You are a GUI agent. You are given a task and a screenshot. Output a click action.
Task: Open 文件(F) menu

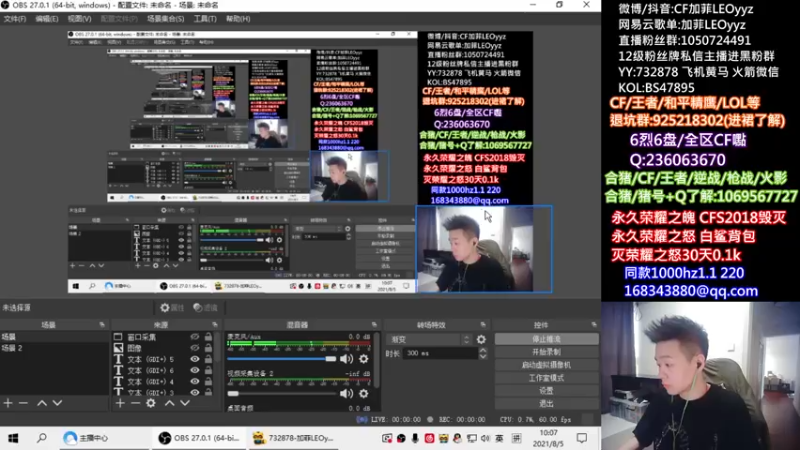click(15, 19)
